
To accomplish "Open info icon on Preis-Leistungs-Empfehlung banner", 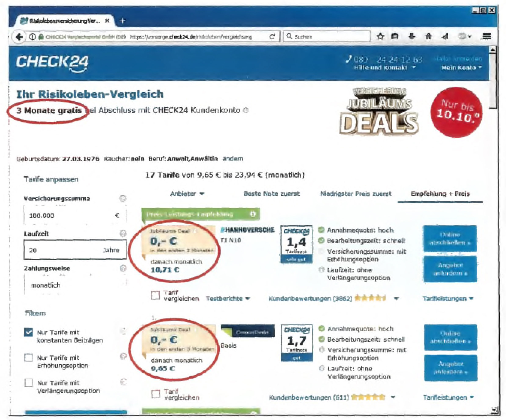I will 253,214.
